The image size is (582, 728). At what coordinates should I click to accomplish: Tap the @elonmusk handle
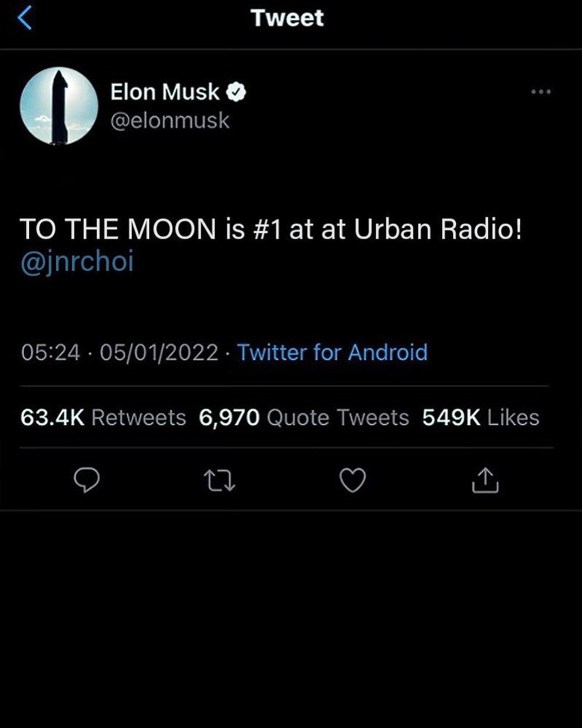click(170, 121)
